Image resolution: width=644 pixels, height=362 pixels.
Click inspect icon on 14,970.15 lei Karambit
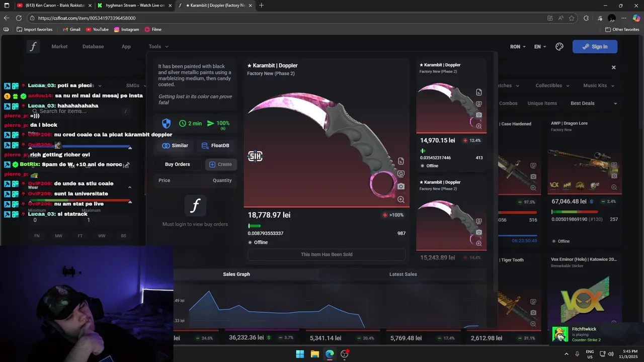479,104
